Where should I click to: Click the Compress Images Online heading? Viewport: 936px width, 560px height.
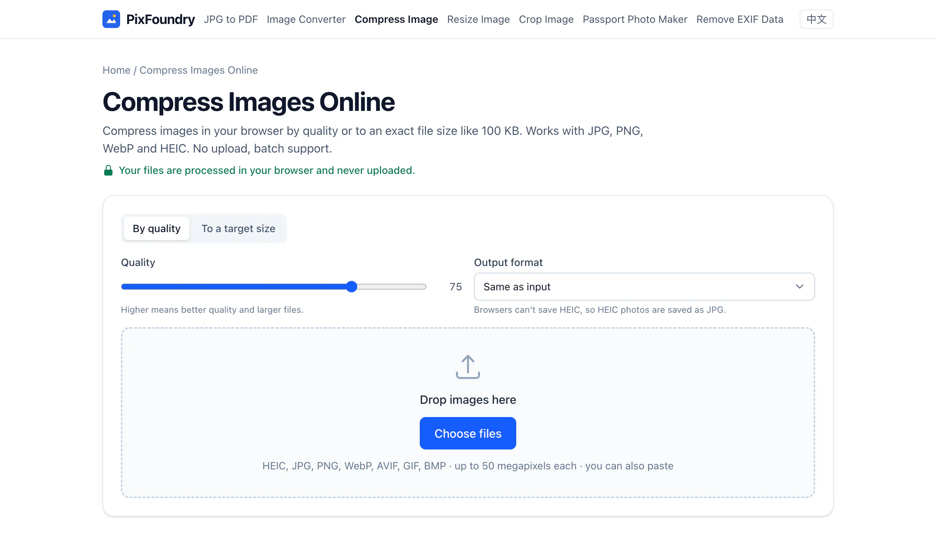point(248,102)
